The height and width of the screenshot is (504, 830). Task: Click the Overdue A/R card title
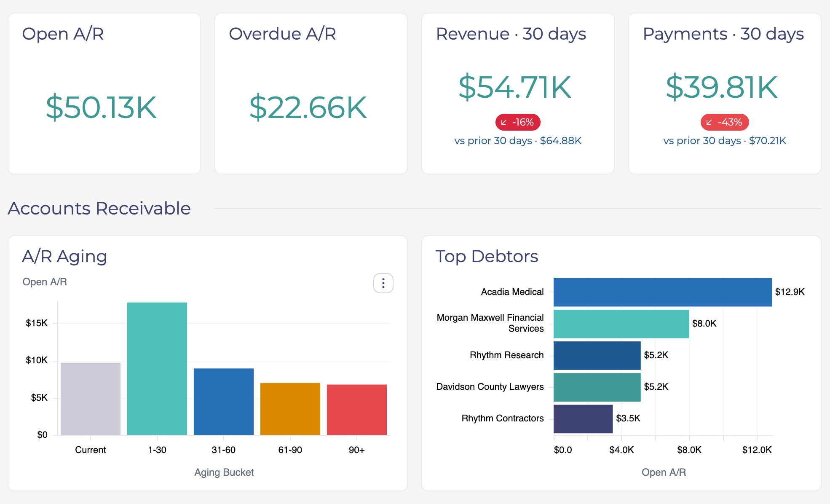(283, 34)
